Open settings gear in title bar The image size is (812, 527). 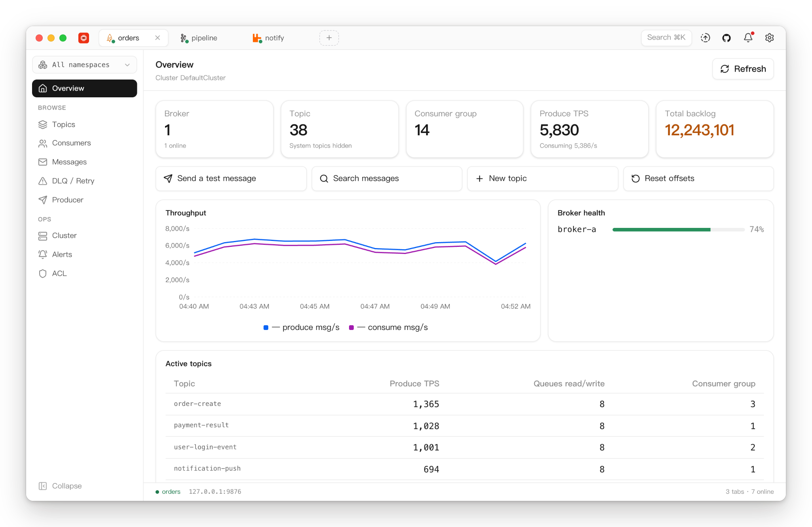click(769, 38)
